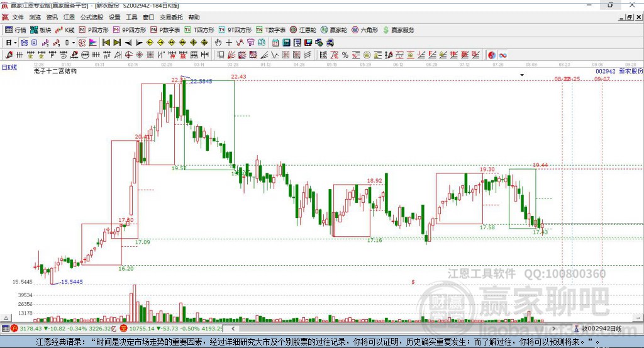This screenshot has height=348, width=644.
Task: Open the 江恩 menu
Action: click(69, 17)
